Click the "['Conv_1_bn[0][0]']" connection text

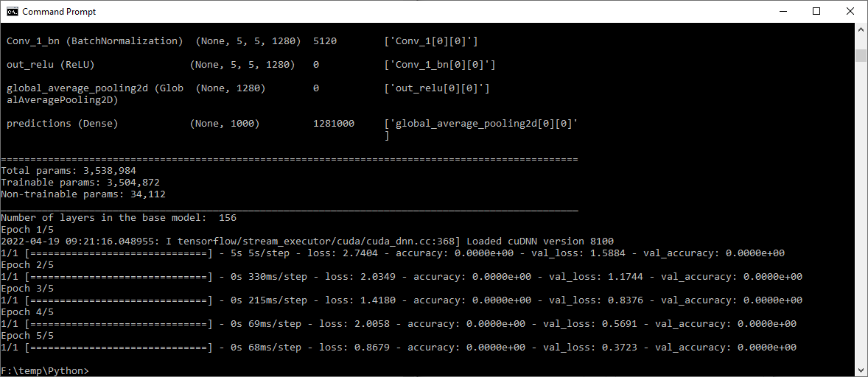pyautogui.click(x=440, y=65)
